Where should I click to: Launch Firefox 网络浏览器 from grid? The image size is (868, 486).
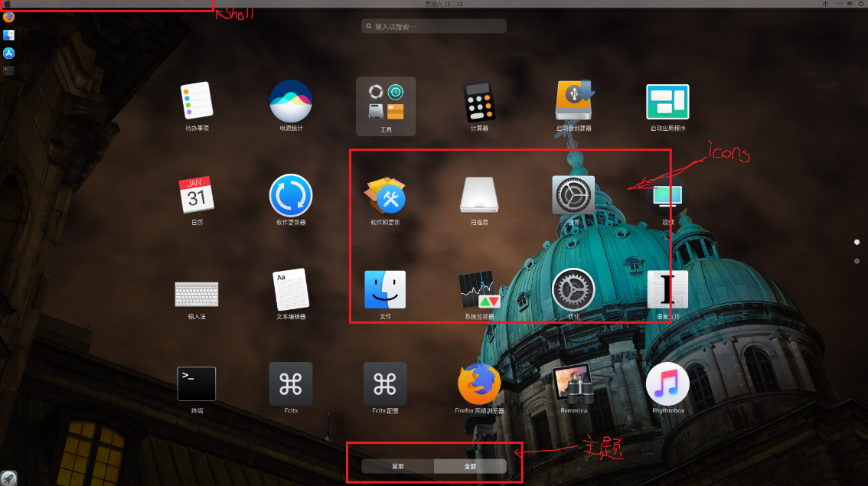(479, 383)
